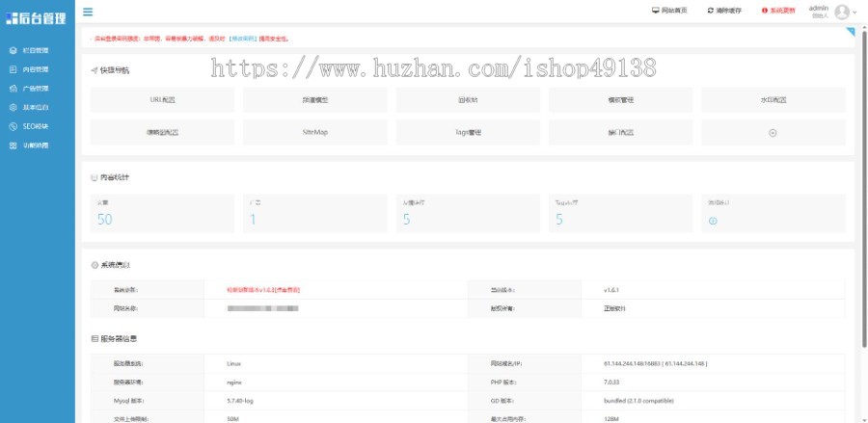Open the URL配置 quick link
The image size is (868, 423).
(162, 100)
